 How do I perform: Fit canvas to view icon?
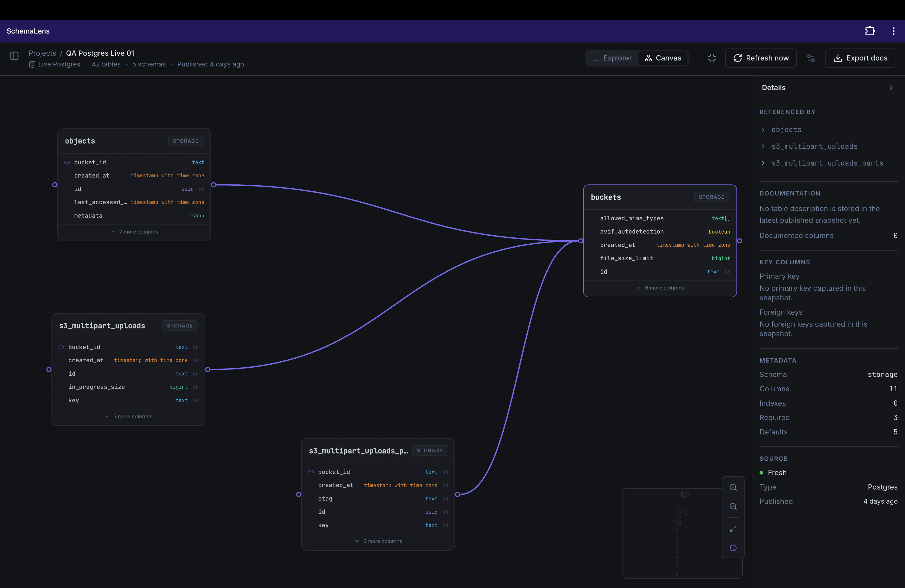[733, 529]
